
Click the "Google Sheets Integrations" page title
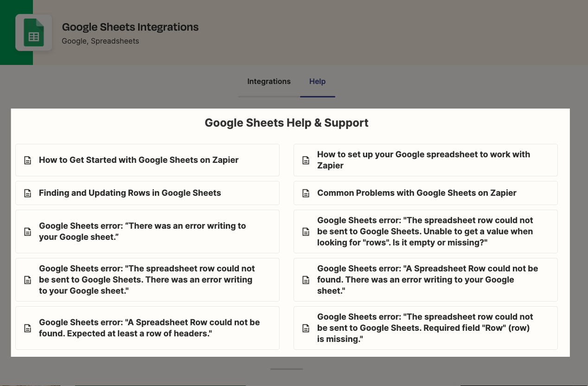click(130, 27)
